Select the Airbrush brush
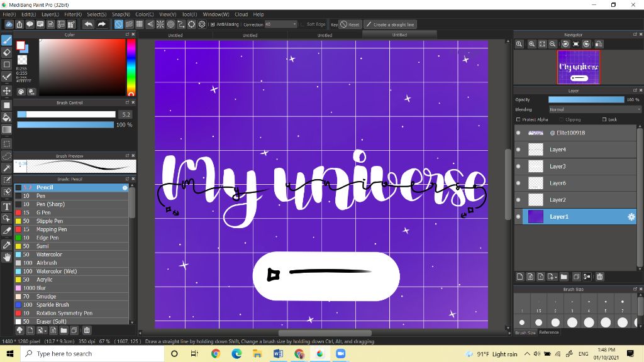Screen dimensions: 644x362 [72, 263]
